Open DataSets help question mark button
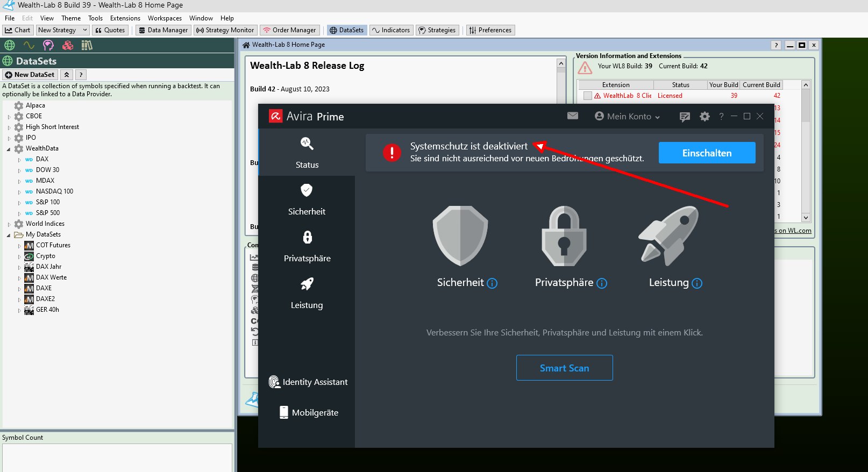This screenshot has width=868, height=472. [80, 75]
